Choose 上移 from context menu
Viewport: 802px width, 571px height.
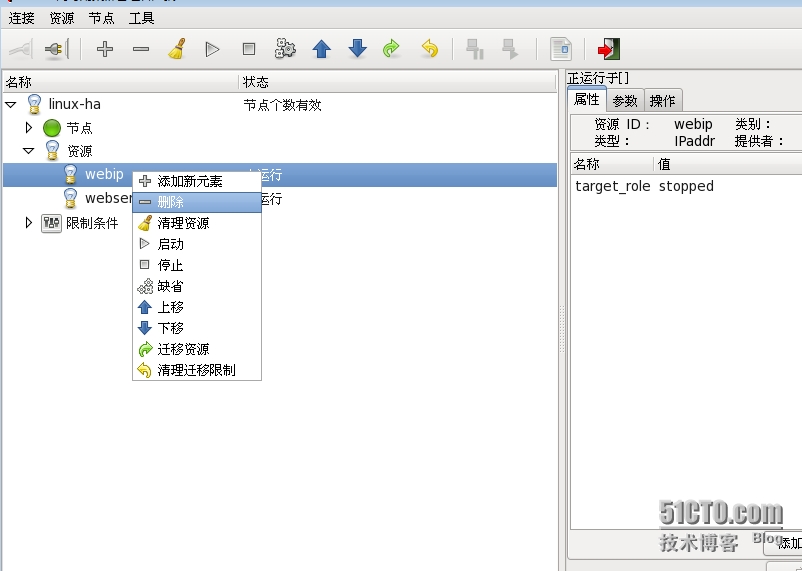(197, 307)
